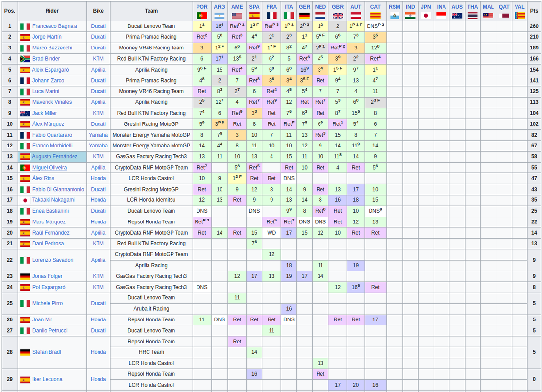The width and height of the screenshot is (542, 392).
Task: Click KTM bike link in Brad Binder's row
Action: pyautogui.click(x=98, y=59)
